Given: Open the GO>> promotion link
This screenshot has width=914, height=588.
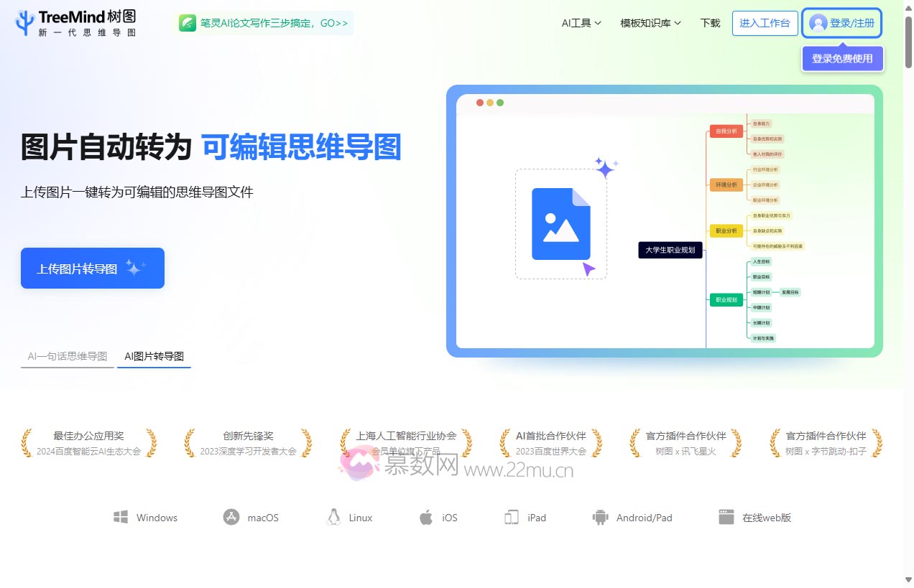Looking at the screenshot, I should point(331,22).
